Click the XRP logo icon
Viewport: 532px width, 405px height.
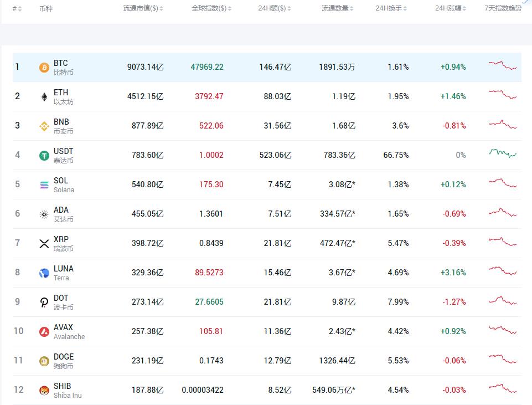44,244
